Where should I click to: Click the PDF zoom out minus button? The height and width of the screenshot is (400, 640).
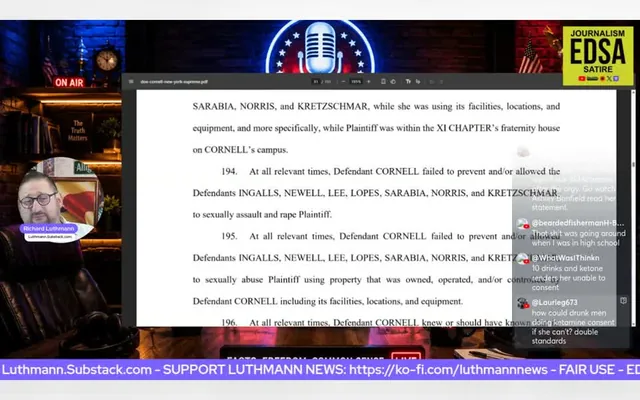(343, 82)
